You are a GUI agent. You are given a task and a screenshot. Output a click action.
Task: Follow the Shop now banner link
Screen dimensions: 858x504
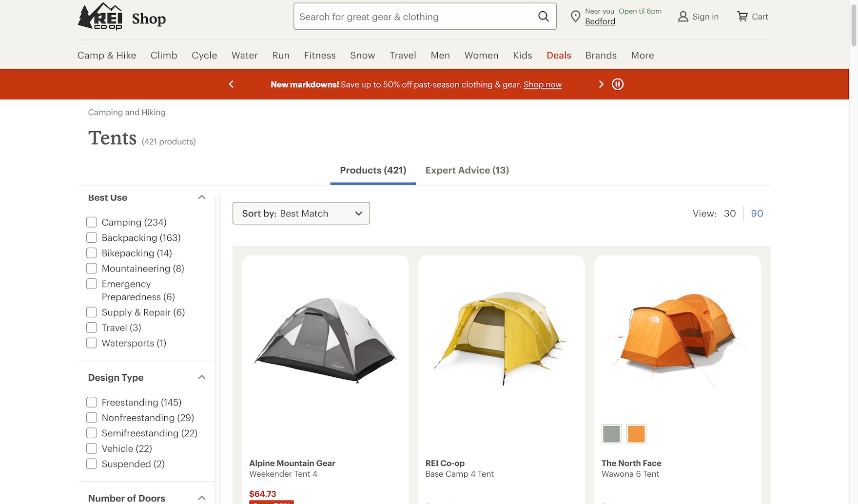542,85
